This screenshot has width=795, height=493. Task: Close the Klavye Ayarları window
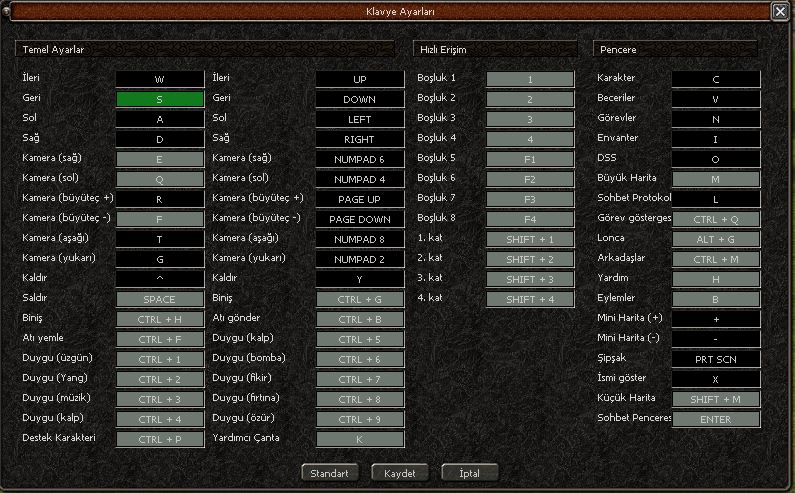coord(779,11)
